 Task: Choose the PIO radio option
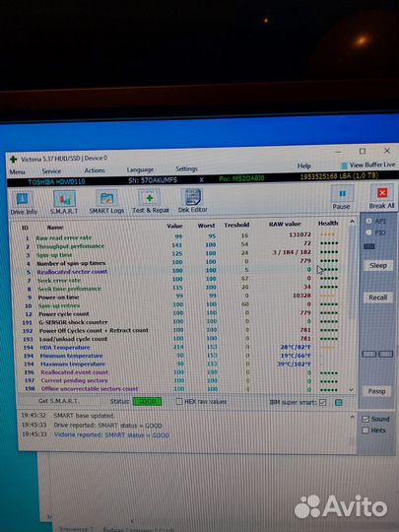(x=368, y=233)
